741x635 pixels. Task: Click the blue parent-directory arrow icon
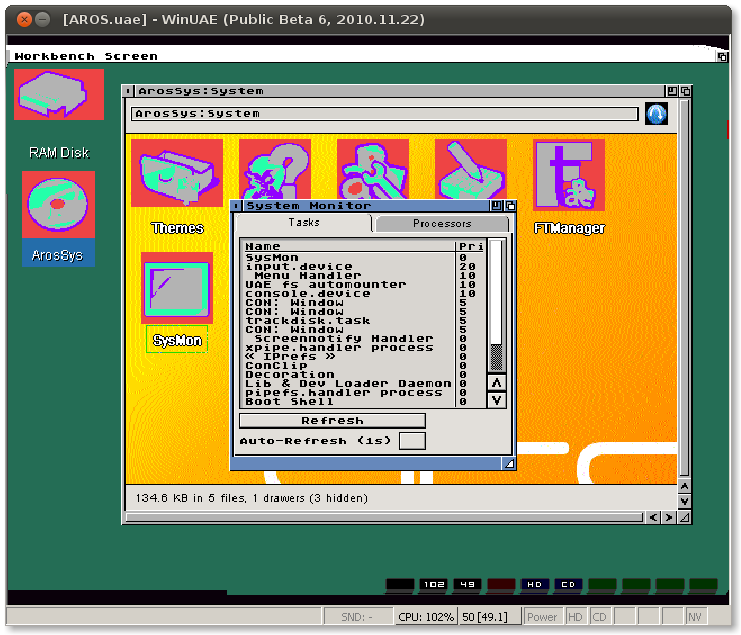[656, 114]
